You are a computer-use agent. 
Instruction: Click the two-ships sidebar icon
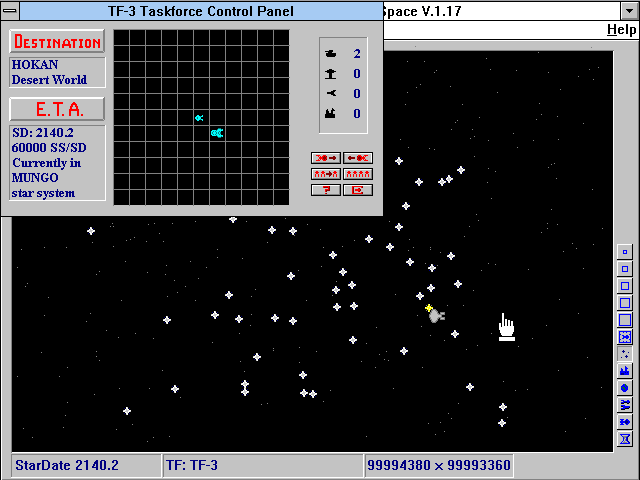[624, 405]
